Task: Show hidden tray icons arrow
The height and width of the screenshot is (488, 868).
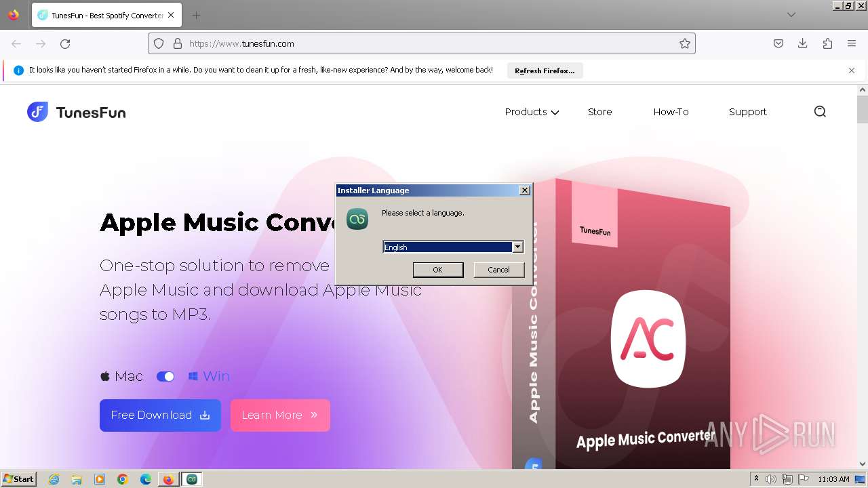Action: click(756, 479)
